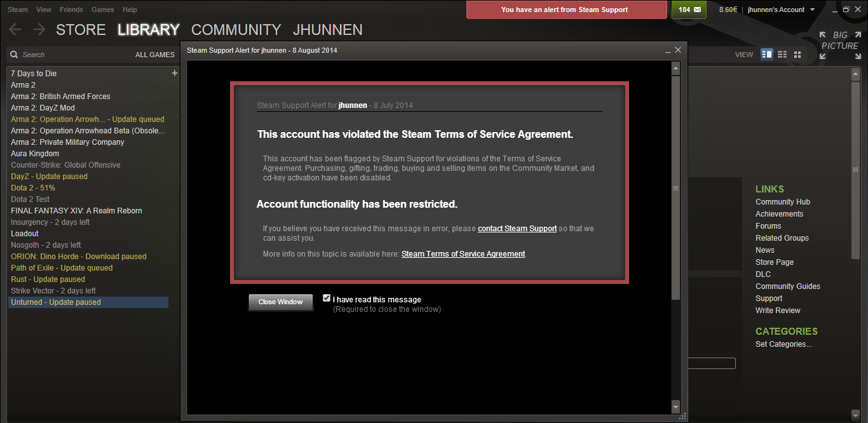The width and height of the screenshot is (868, 423).
Task: Open the Help menu
Action: pyautogui.click(x=130, y=10)
